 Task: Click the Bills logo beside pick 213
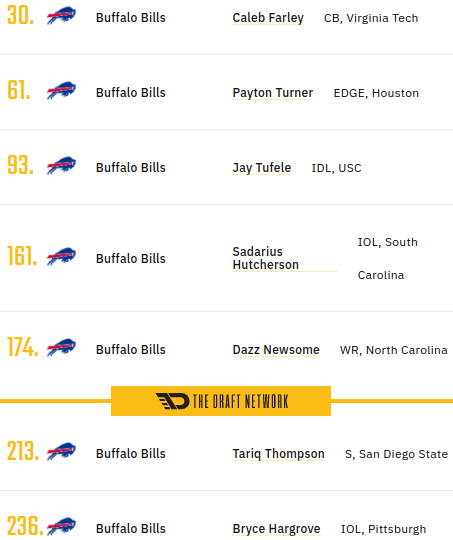[61, 452]
